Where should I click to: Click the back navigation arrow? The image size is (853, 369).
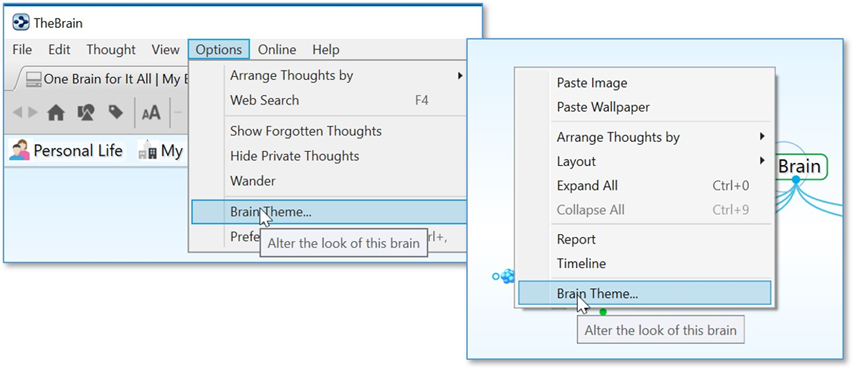[x=17, y=113]
